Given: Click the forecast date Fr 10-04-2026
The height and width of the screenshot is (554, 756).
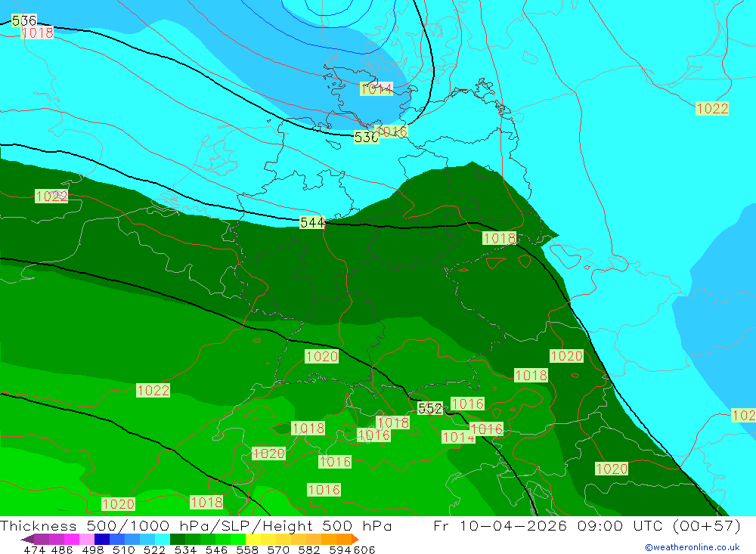Looking at the screenshot, I should (500, 525).
